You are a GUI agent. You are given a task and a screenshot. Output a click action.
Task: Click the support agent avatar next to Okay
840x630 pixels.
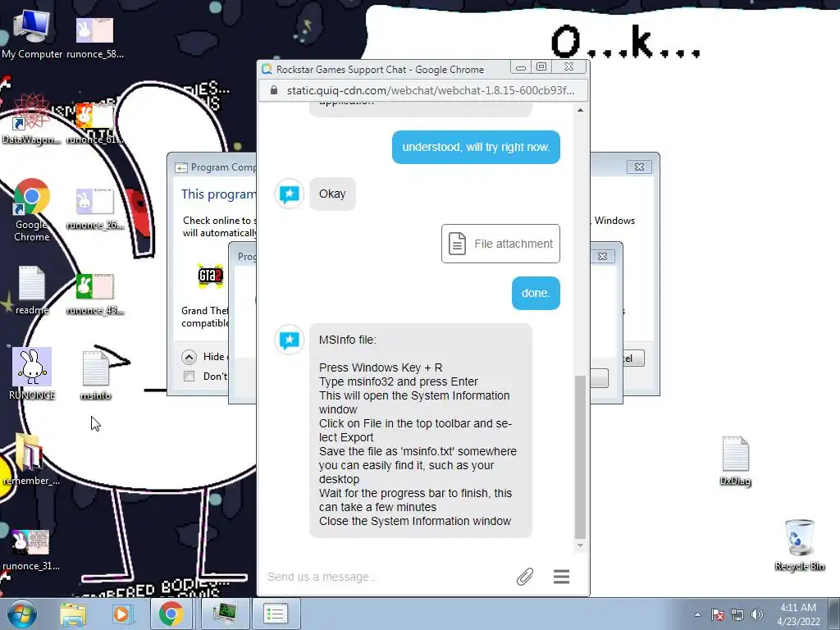pos(290,194)
